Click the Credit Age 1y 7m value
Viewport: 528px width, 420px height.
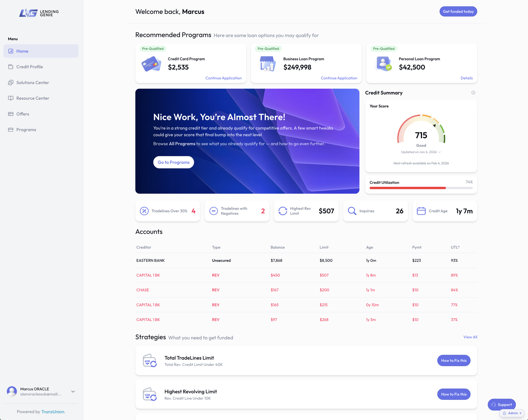(x=464, y=211)
